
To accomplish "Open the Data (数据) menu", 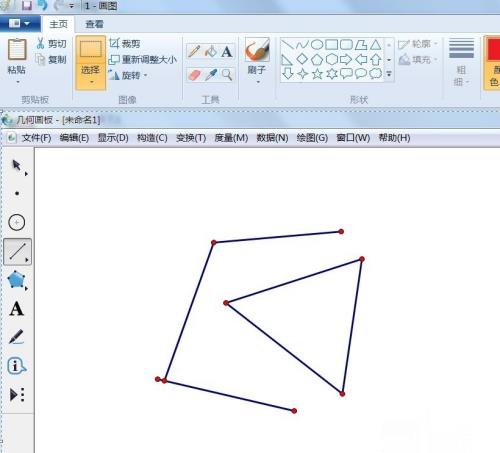I will [272, 138].
